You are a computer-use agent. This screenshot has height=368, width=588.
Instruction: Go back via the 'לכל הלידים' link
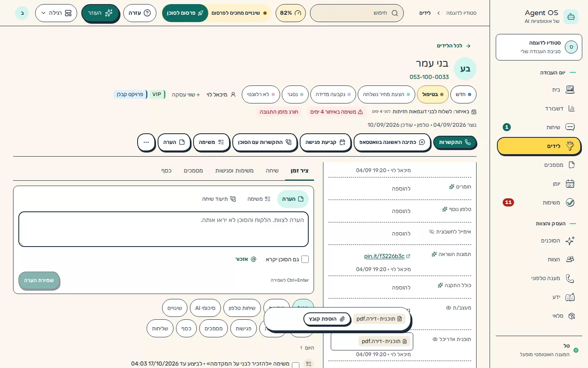pos(454,46)
